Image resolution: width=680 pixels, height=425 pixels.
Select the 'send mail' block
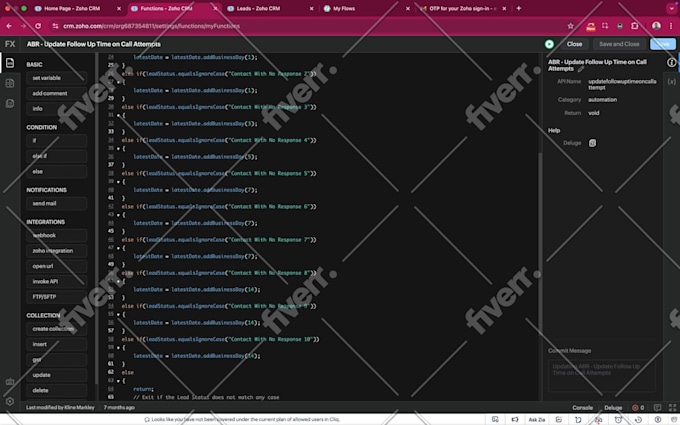coord(56,203)
